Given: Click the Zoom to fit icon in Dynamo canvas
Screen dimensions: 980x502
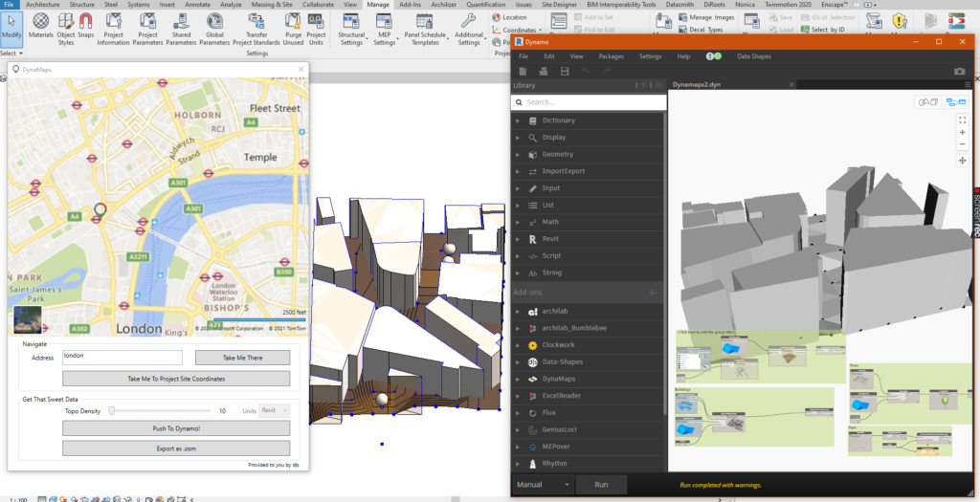Looking at the screenshot, I should tap(963, 120).
